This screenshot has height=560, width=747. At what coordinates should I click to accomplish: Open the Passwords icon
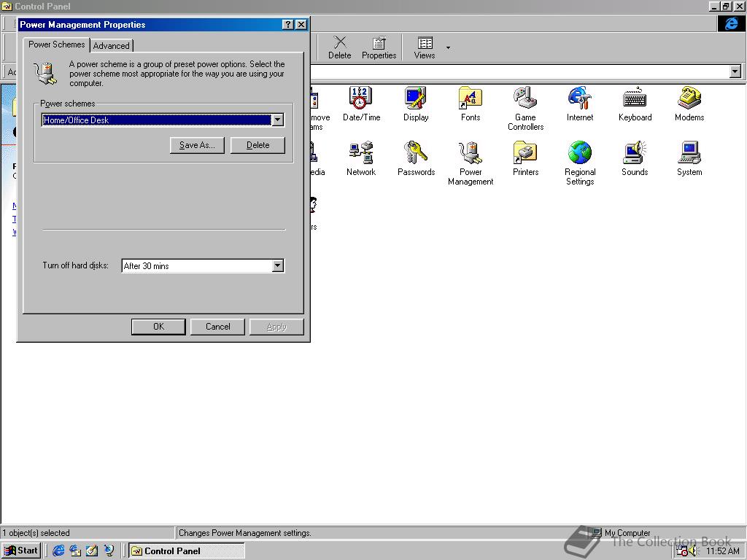click(x=416, y=158)
